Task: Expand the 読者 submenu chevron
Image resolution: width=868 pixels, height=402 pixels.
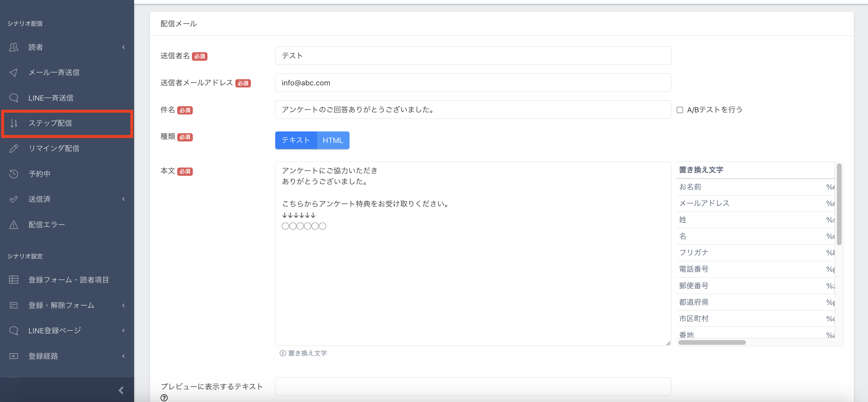Action: [x=123, y=47]
